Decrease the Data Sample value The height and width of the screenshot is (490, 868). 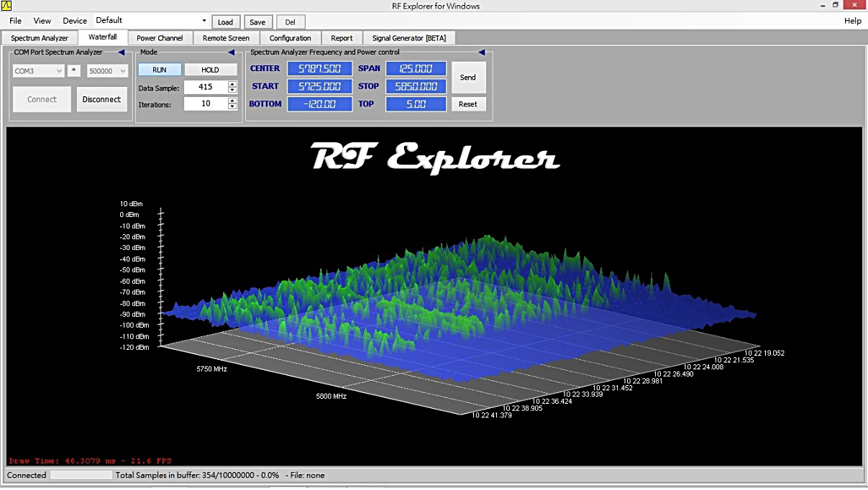click(x=232, y=90)
